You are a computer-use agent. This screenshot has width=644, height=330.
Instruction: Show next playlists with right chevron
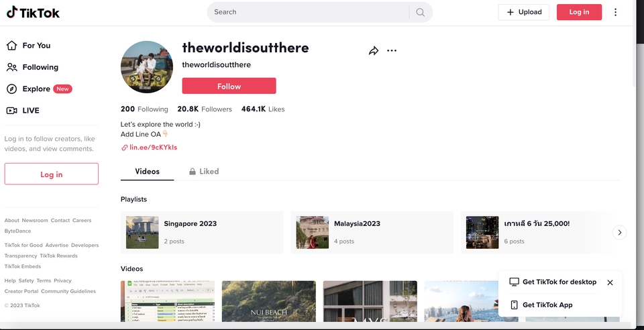pyautogui.click(x=619, y=232)
